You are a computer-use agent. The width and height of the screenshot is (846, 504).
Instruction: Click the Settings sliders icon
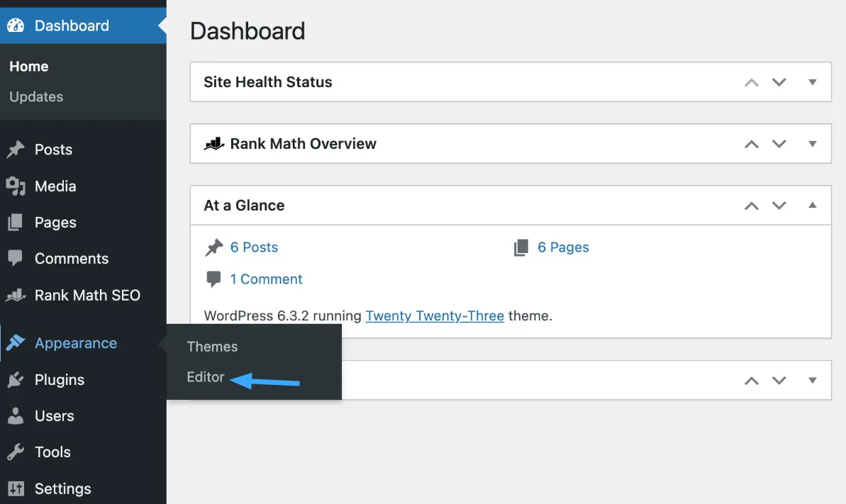[x=16, y=489]
